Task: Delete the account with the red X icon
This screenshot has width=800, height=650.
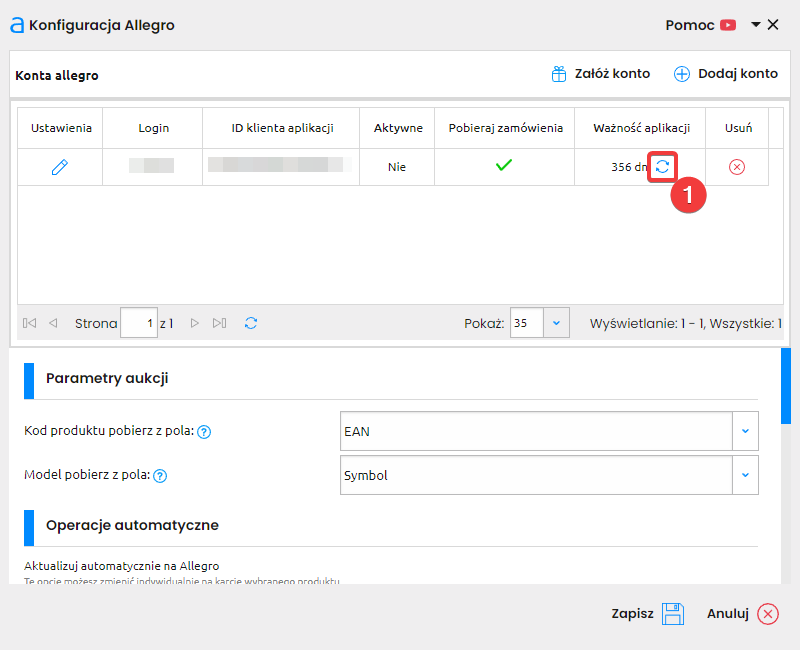Action: [737, 167]
